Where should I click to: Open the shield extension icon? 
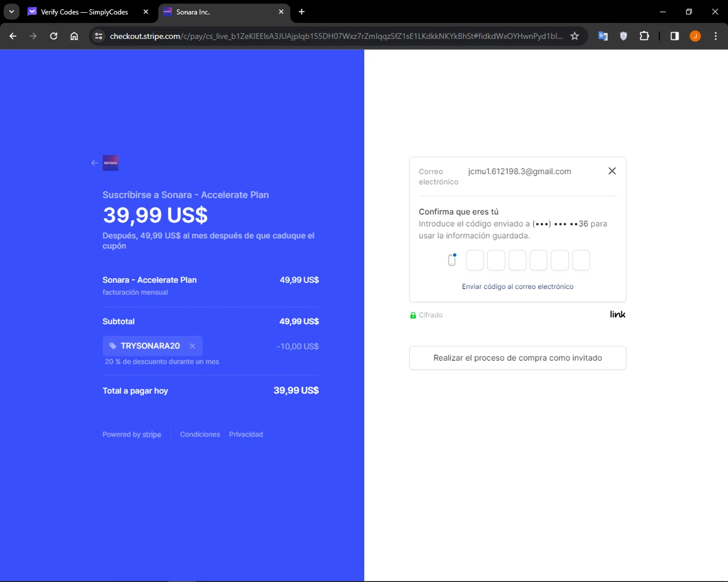(624, 36)
